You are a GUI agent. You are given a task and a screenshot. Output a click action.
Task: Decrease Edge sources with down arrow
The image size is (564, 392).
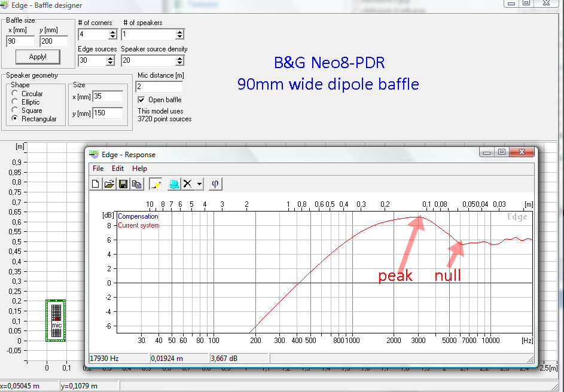(x=111, y=63)
